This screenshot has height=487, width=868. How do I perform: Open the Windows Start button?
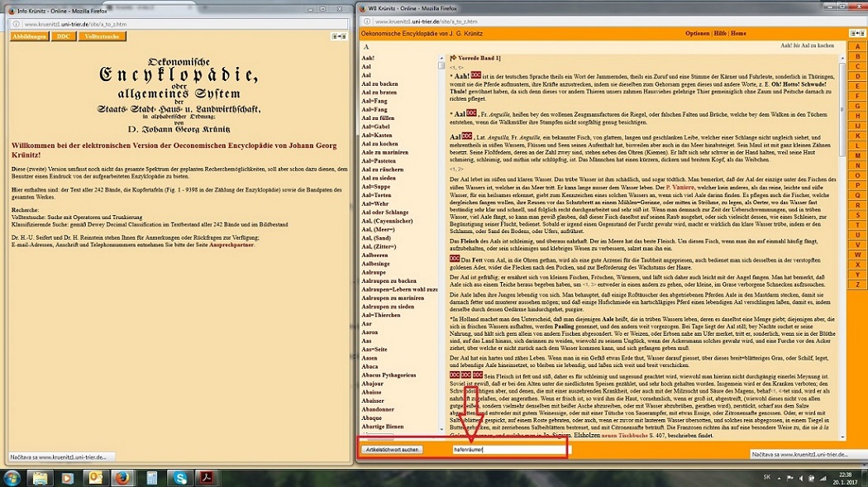click(12, 478)
